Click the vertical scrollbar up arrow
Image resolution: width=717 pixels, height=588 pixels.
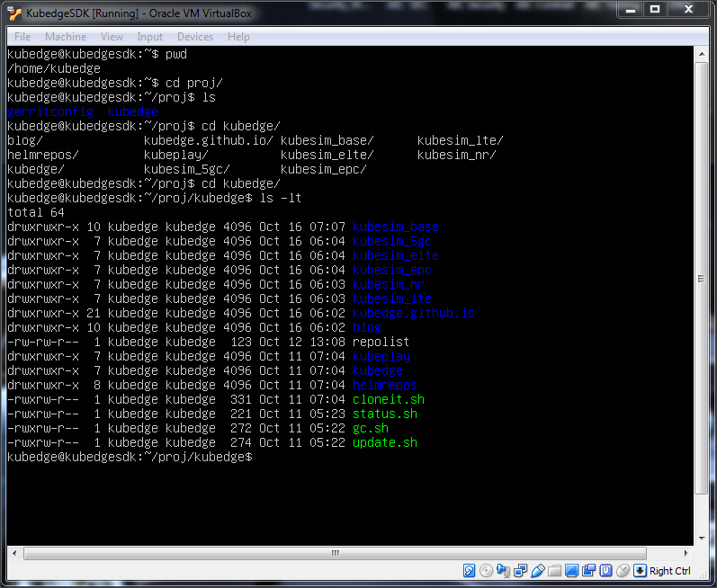point(702,54)
